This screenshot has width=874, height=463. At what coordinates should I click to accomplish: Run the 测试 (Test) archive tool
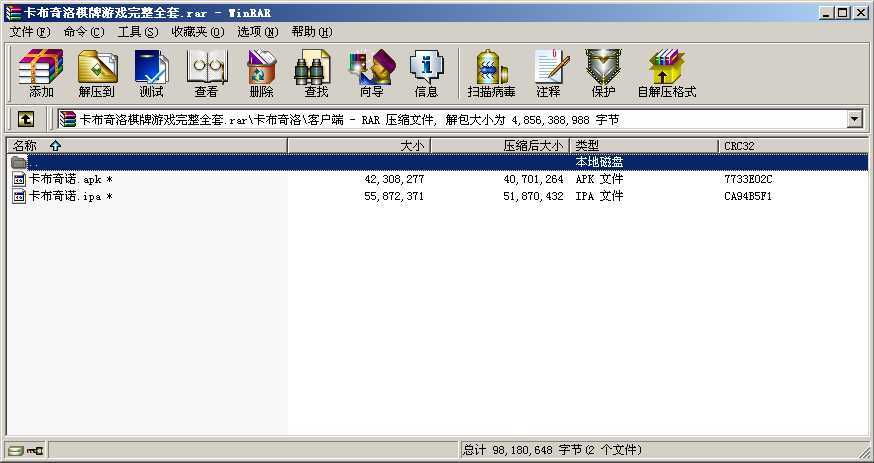pyautogui.click(x=151, y=73)
